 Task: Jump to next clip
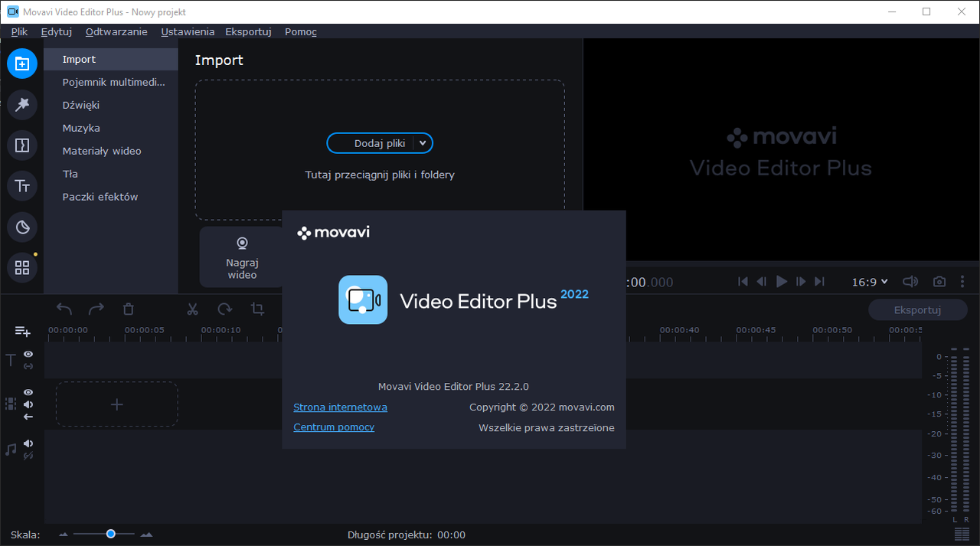coord(820,282)
